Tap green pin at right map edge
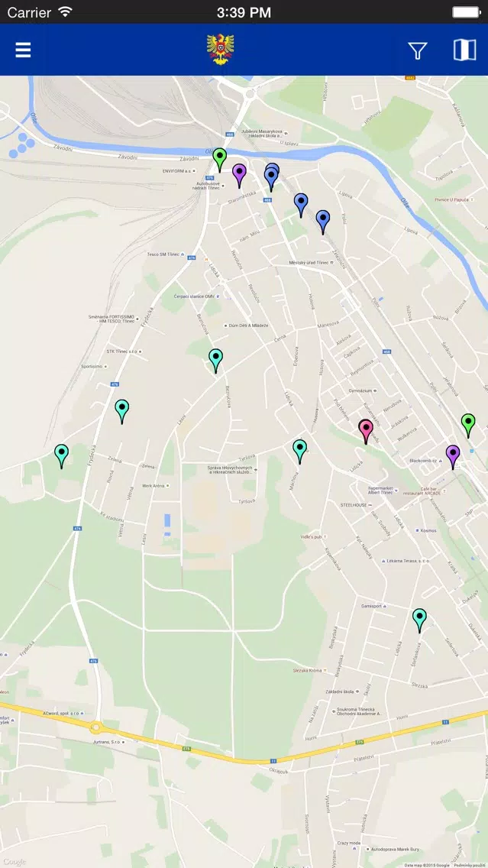This screenshot has height=868, width=488. click(469, 426)
